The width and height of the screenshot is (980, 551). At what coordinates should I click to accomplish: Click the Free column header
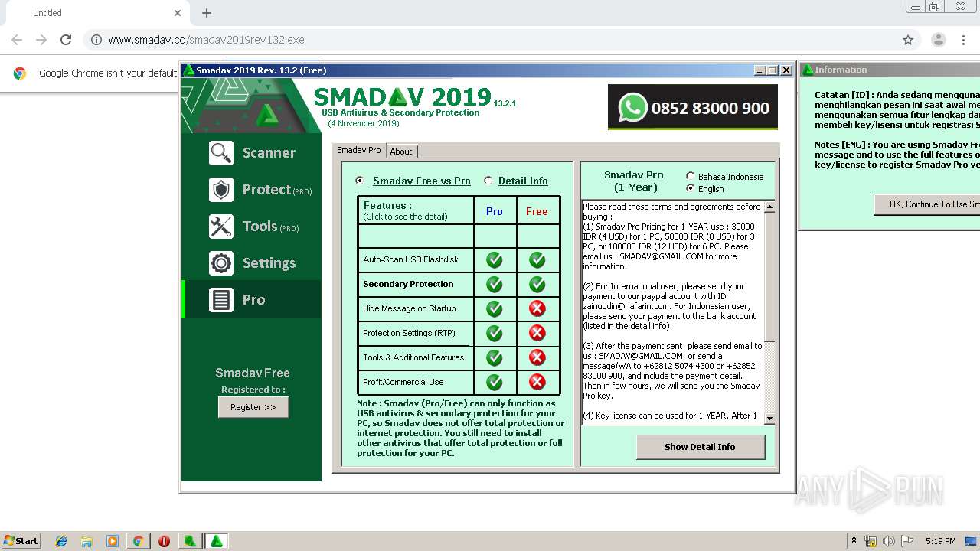click(537, 211)
